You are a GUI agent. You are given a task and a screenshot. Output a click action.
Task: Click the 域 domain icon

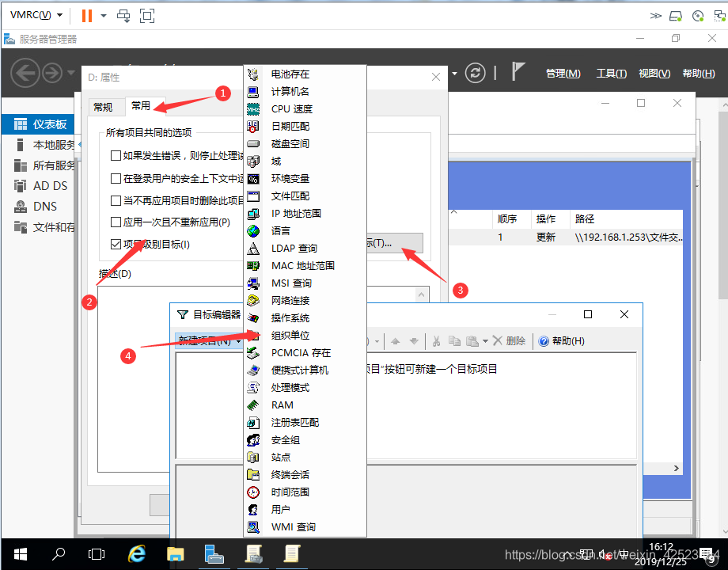tap(253, 161)
